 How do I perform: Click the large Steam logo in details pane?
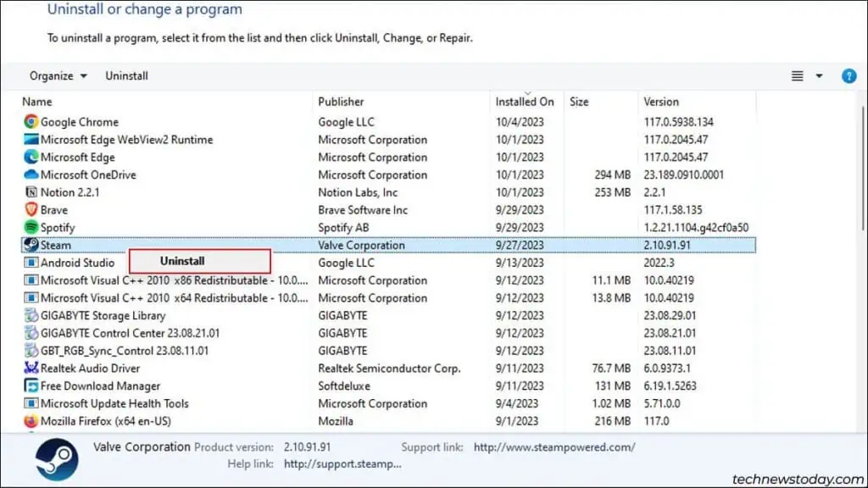click(x=57, y=459)
